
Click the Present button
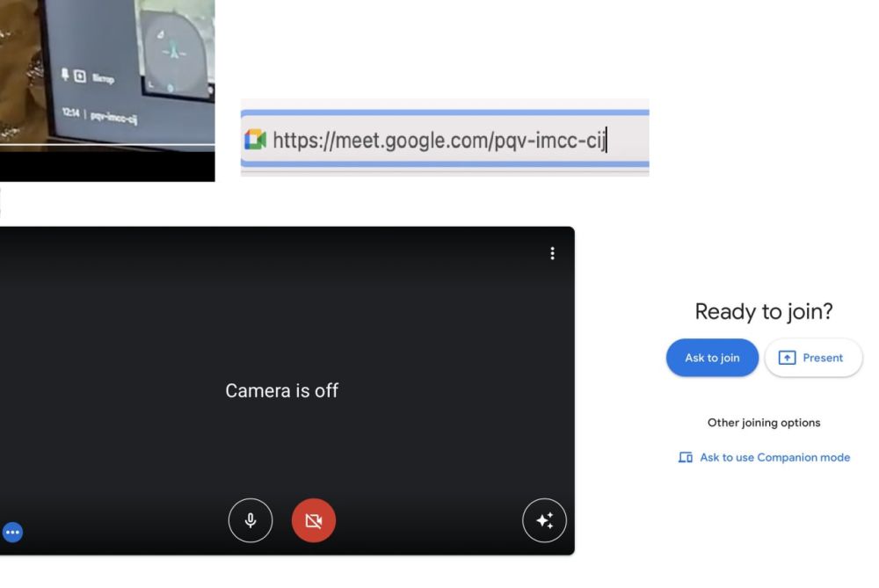813,358
